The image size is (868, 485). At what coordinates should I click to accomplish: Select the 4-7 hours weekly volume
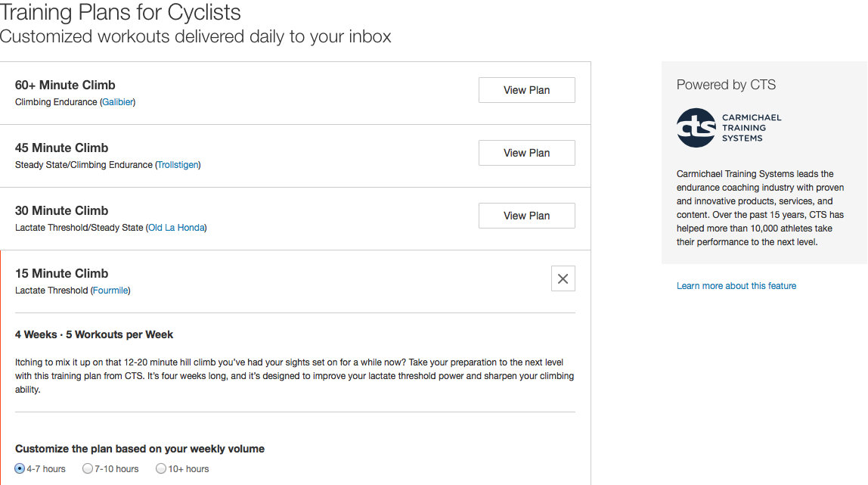(x=20, y=468)
